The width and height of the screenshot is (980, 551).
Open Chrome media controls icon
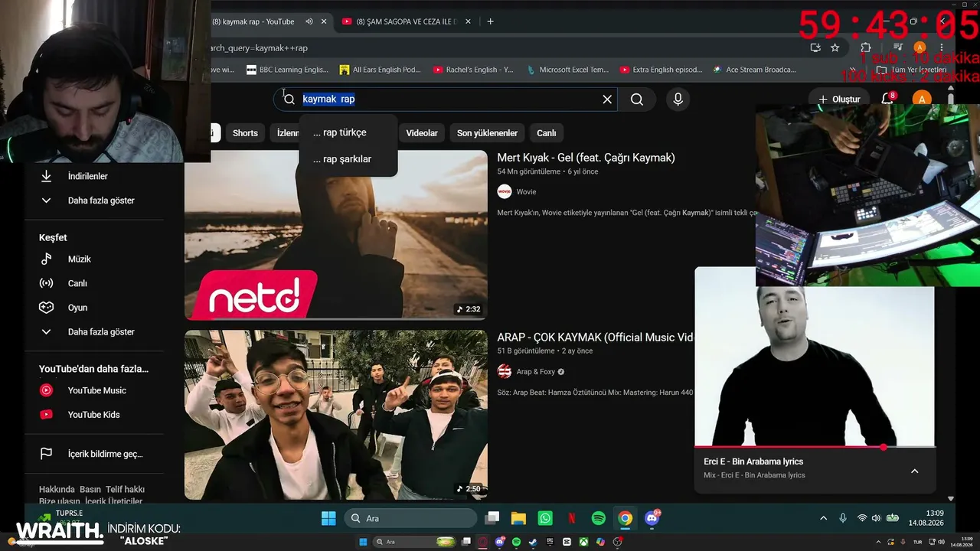(898, 47)
